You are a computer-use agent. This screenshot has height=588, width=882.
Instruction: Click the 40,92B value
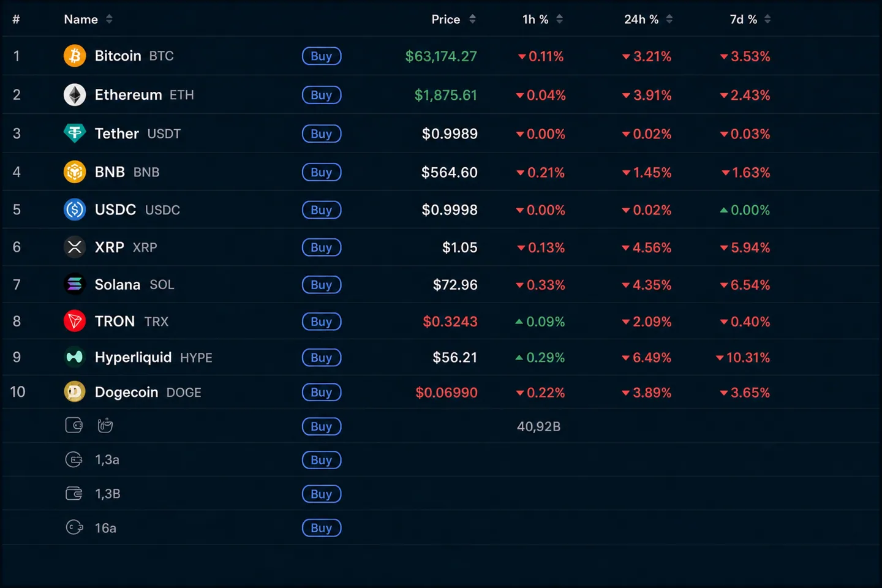(x=538, y=426)
